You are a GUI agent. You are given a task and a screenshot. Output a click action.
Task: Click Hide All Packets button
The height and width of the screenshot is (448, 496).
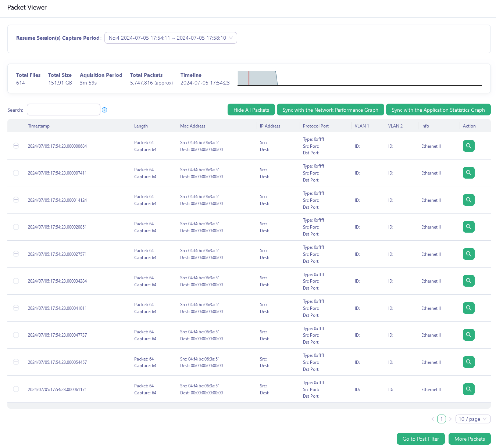pos(251,110)
